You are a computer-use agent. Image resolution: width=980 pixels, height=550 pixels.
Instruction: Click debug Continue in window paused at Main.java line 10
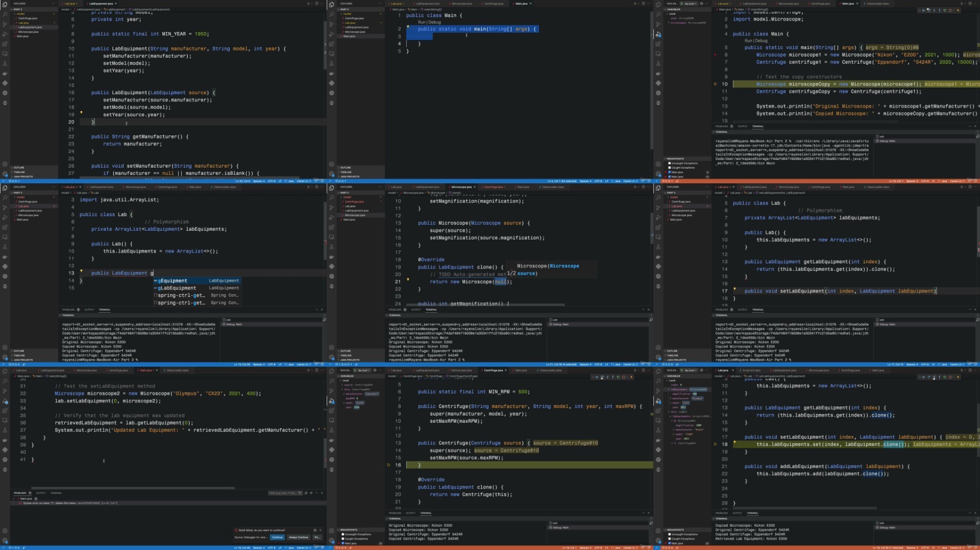(923, 10)
